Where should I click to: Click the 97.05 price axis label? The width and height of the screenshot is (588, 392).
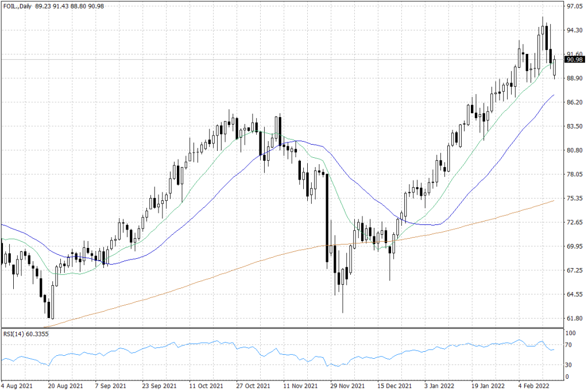click(x=575, y=6)
